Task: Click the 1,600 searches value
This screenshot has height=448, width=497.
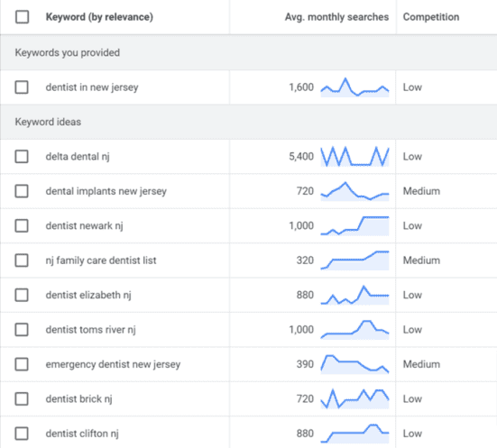Action: [x=301, y=87]
